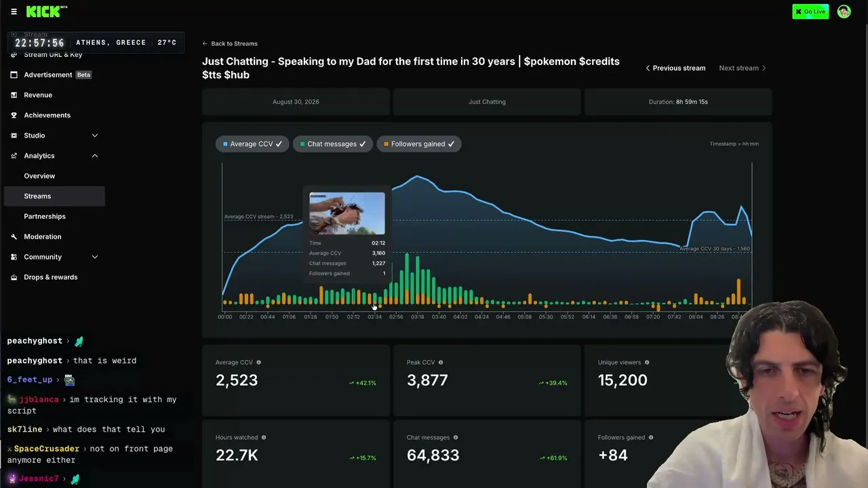Click the Average CCV value 2,523
Screen dimensions: 868x488
coord(237,380)
